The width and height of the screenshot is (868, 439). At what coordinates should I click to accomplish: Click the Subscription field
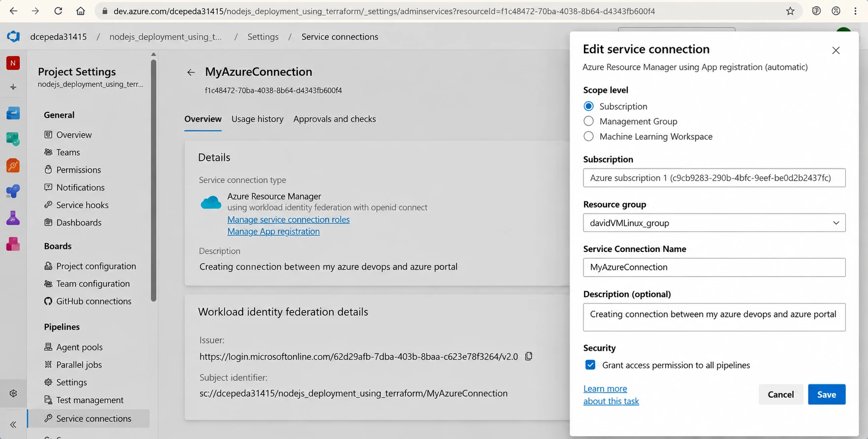pyautogui.click(x=714, y=178)
